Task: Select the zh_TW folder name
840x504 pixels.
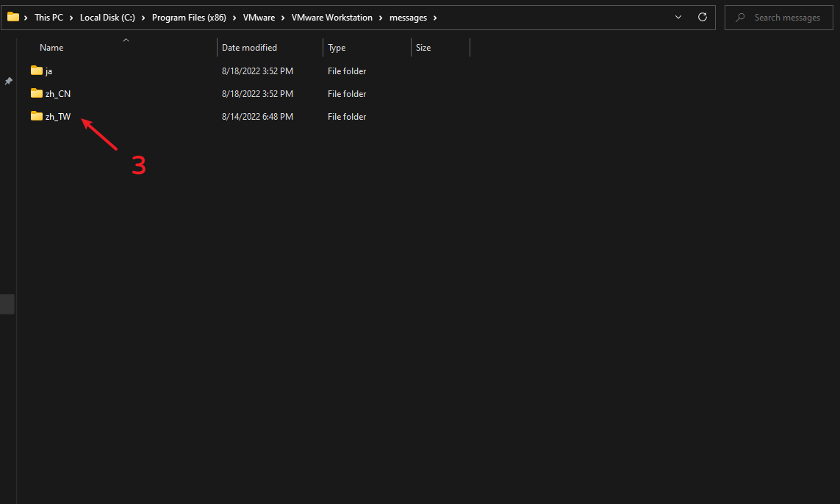Action: pos(58,117)
